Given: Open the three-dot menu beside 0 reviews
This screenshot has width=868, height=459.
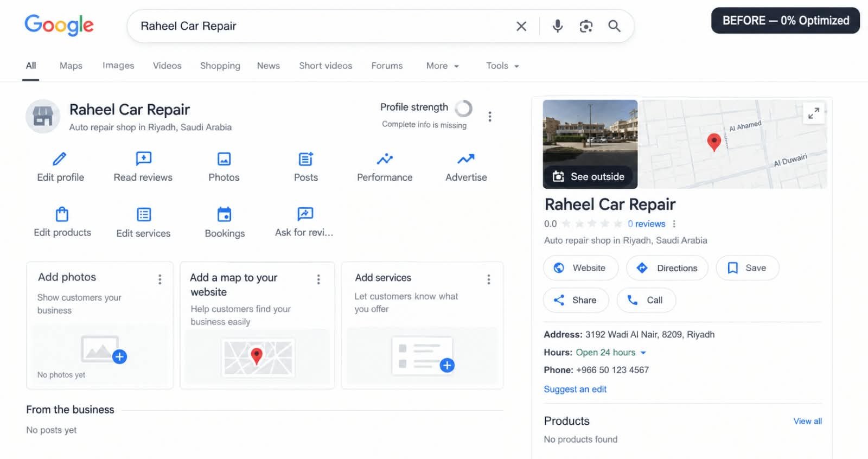Looking at the screenshot, I should point(674,224).
